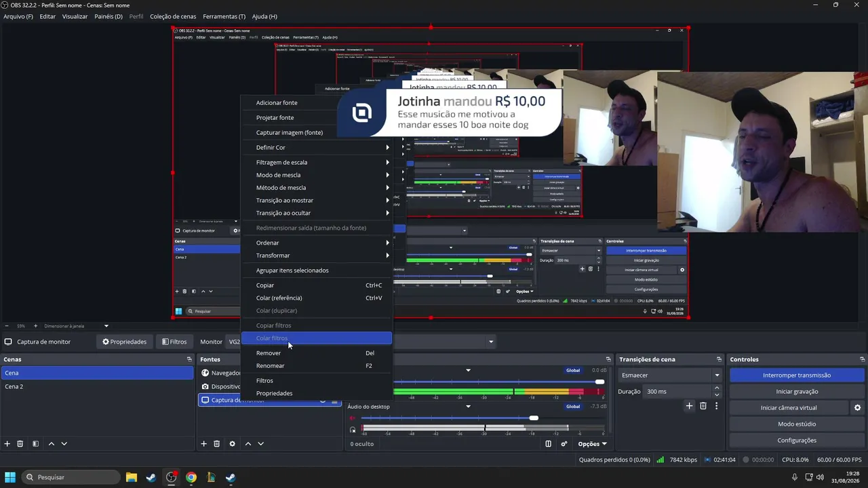Image resolution: width=868 pixels, height=488 pixels.
Task: Start the virtual camera
Action: 789,408
